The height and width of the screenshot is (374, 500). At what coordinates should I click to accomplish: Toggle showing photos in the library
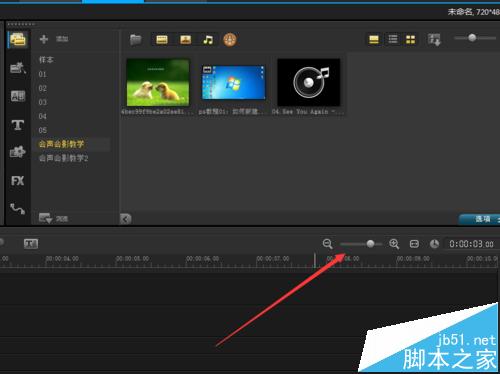coord(186,40)
